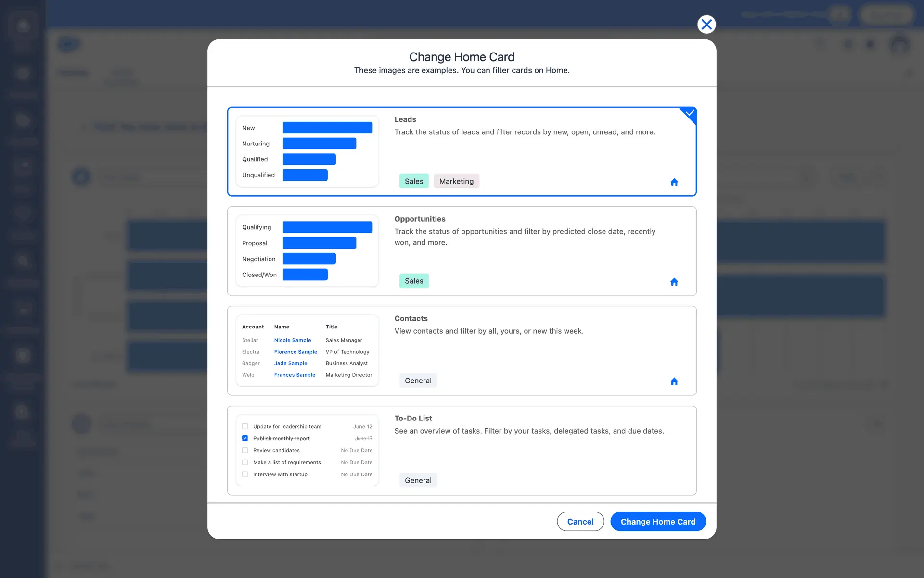Click the home icon on Leads card
Screen dimensions: 924x578
coord(674,182)
